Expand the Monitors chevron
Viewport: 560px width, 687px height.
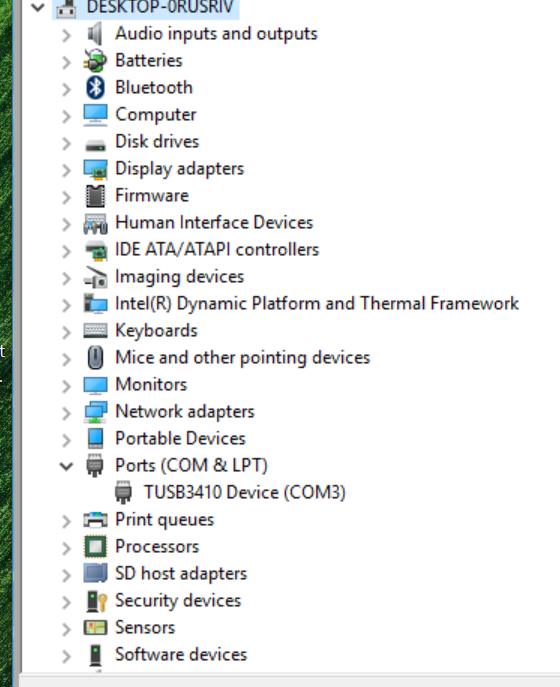pos(67,386)
